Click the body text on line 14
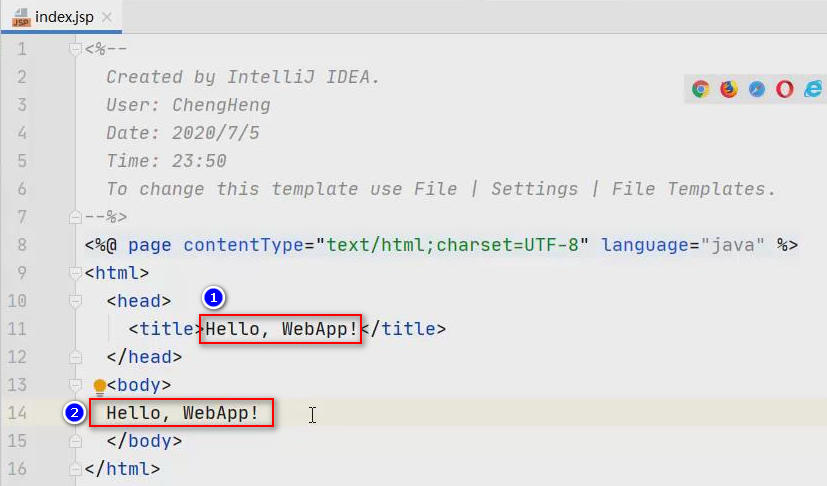The image size is (827, 486). (181, 413)
